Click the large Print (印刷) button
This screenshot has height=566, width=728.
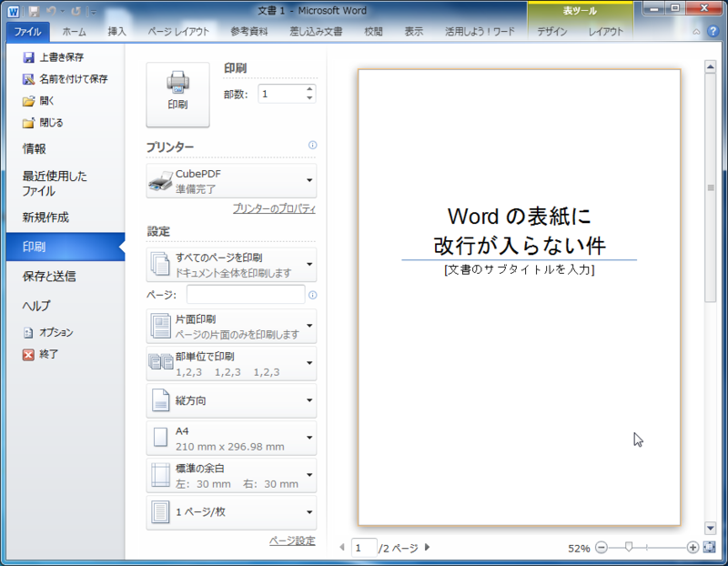coord(177,95)
